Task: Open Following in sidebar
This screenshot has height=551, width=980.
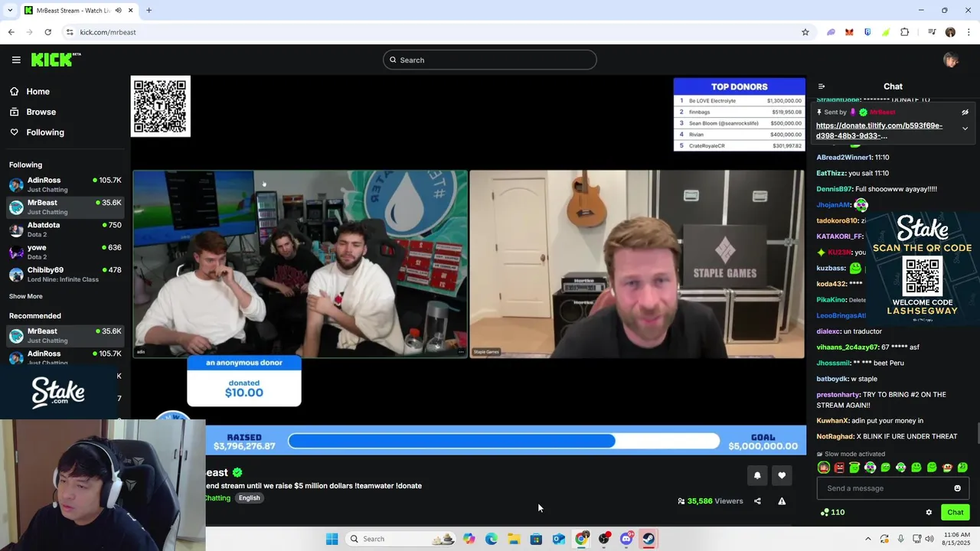Action: (37, 132)
